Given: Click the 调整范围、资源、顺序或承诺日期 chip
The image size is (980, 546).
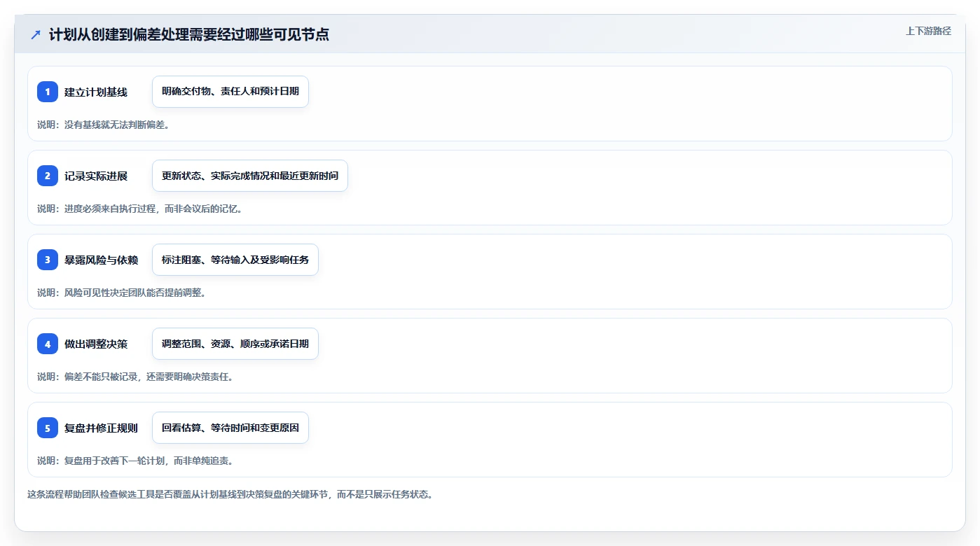Looking at the screenshot, I should click(x=235, y=344).
